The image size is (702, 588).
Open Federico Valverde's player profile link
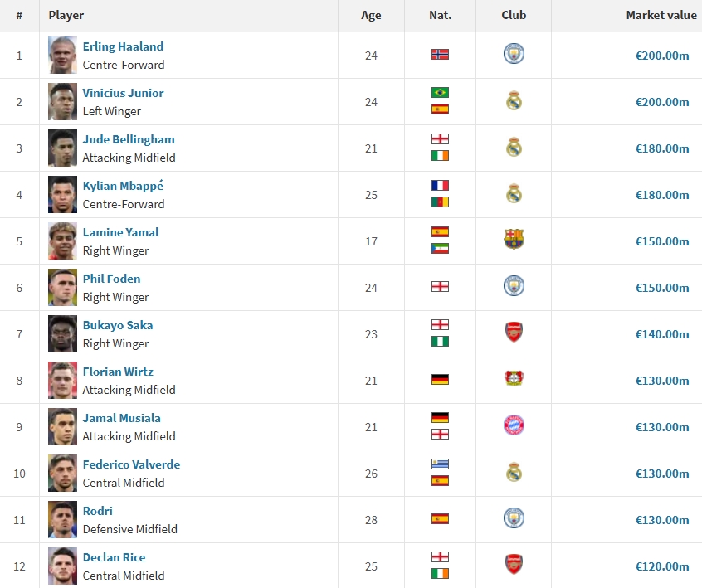tap(131, 464)
